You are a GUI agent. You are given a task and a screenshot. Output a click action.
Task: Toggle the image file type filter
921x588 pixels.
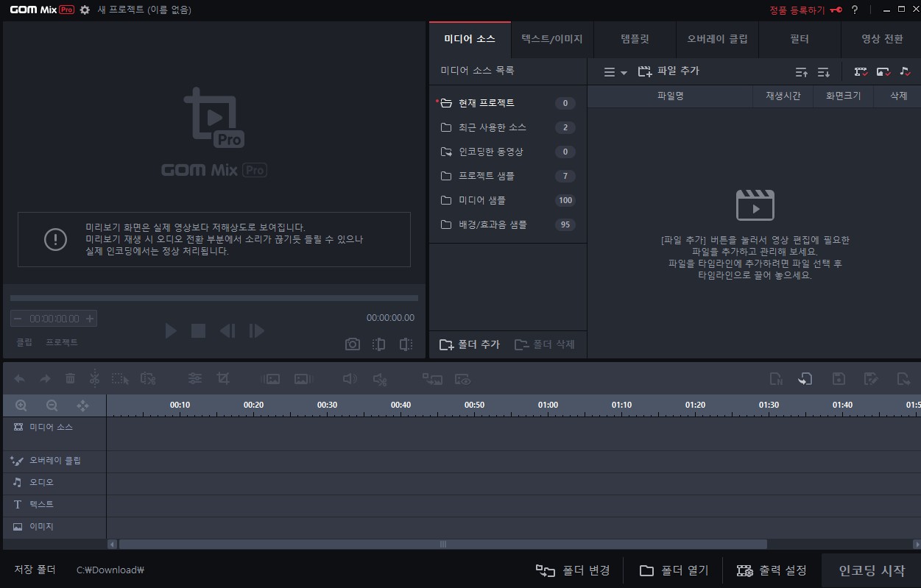883,71
